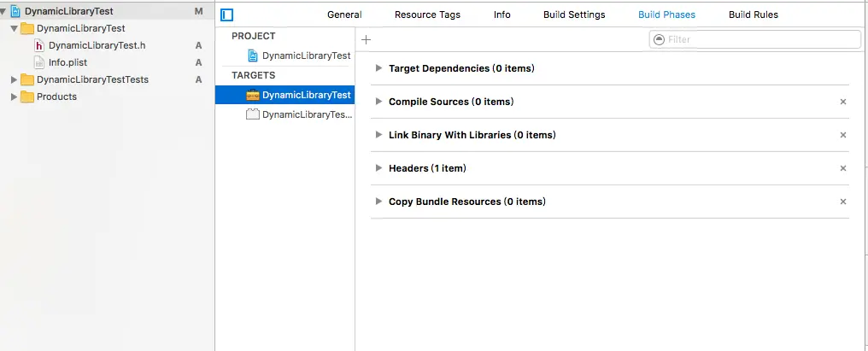868x351 pixels.
Task: Click in the Filter search field
Action: pyautogui.click(x=755, y=39)
